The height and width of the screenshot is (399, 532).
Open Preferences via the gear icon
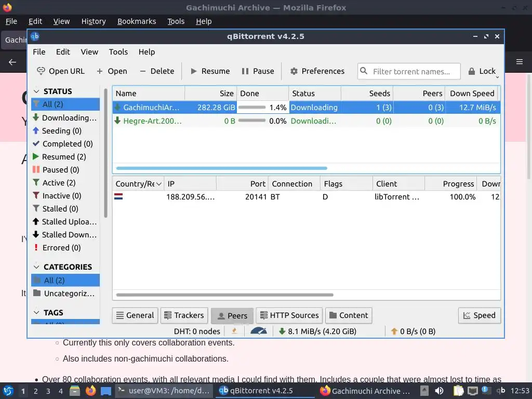click(294, 71)
